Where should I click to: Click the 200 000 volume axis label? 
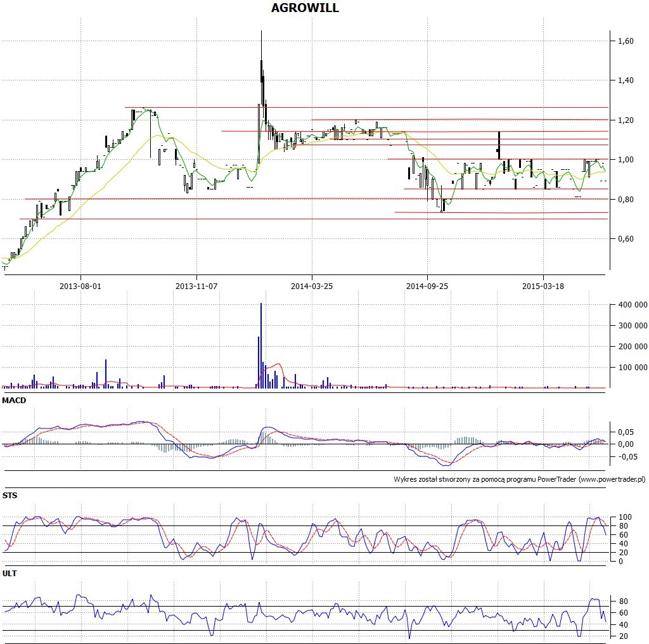click(633, 347)
